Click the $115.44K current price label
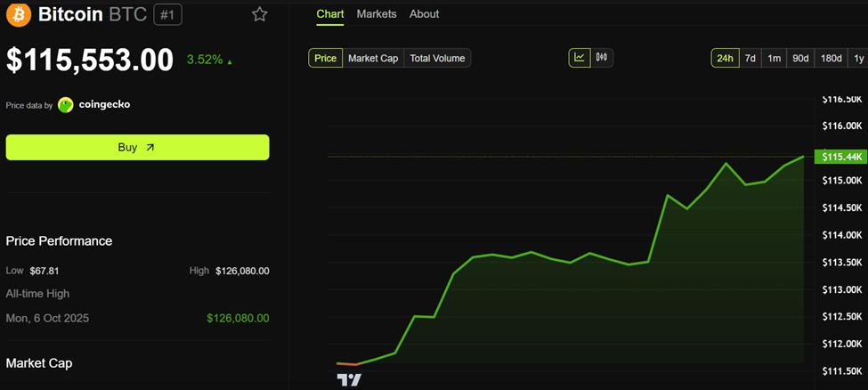 839,157
